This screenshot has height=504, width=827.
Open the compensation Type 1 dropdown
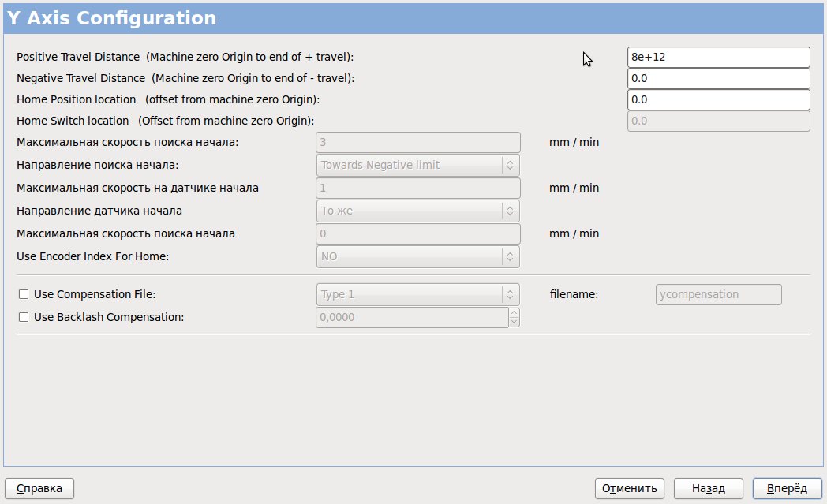[x=417, y=294]
